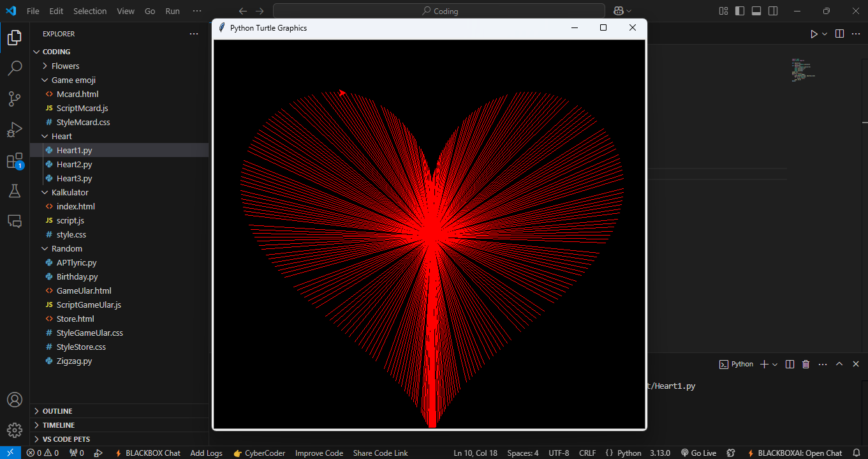
Task: Start the Go Live server from status bar
Action: [x=698, y=453]
